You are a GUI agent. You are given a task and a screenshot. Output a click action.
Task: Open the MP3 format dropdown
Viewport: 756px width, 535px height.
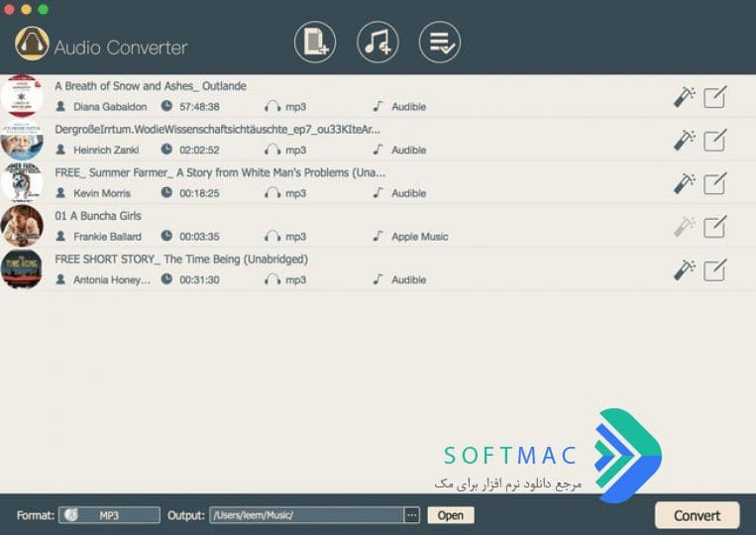tap(109, 515)
